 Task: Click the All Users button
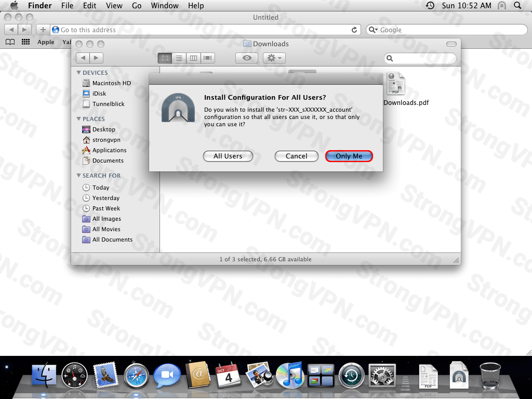pyautogui.click(x=228, y=156)
